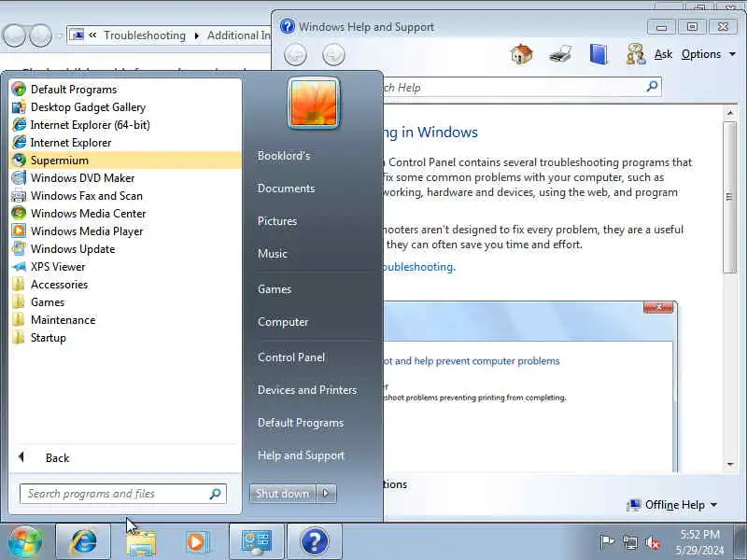The image size is (747, 560).
Task: Click the Help window scrollbar up arrow
Action: click(x=730, y=113)
